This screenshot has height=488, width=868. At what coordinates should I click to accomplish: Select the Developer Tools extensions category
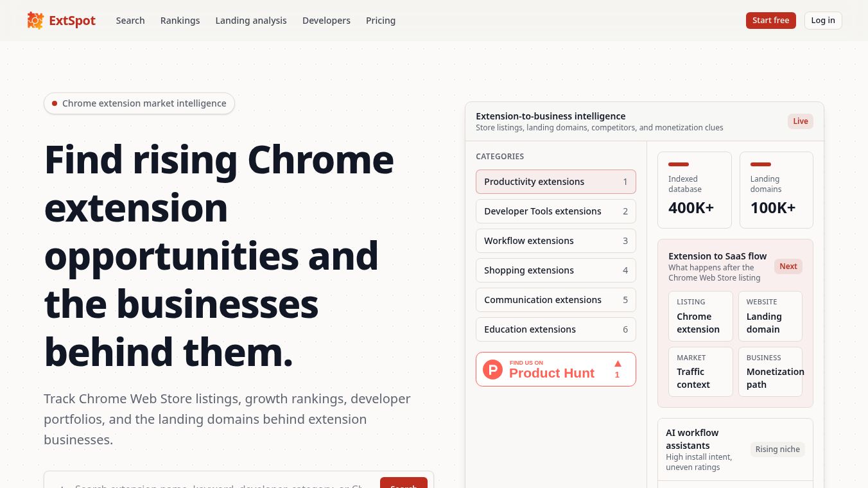(x=556, y=211)
